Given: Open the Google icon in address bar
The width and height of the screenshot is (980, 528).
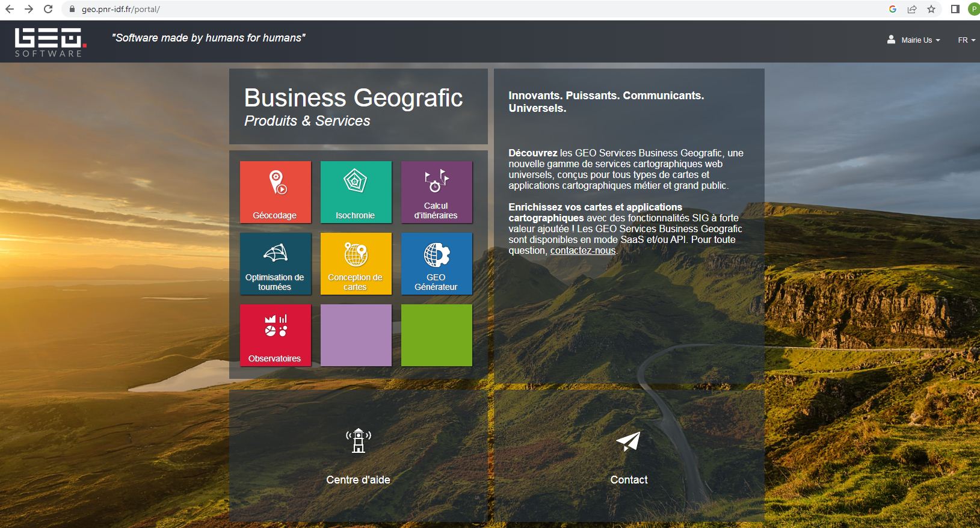Looking at the screenshot, I should [x=893, y=9].
